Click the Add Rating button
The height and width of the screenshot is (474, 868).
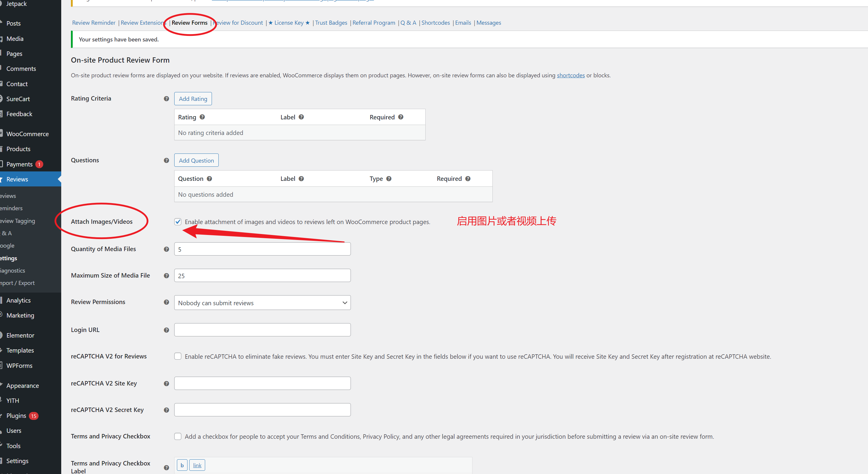pos(193,98)
